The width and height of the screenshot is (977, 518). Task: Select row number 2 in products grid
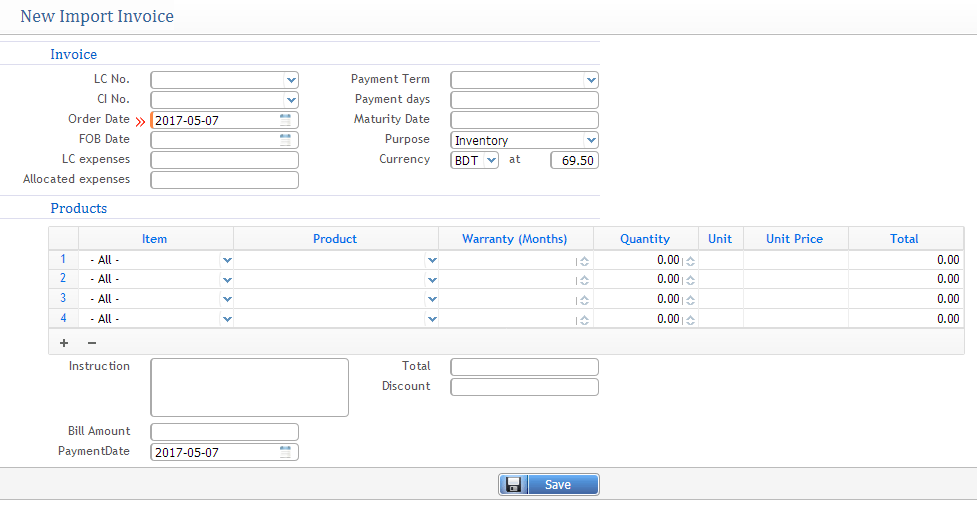click(x=63, y=278)
